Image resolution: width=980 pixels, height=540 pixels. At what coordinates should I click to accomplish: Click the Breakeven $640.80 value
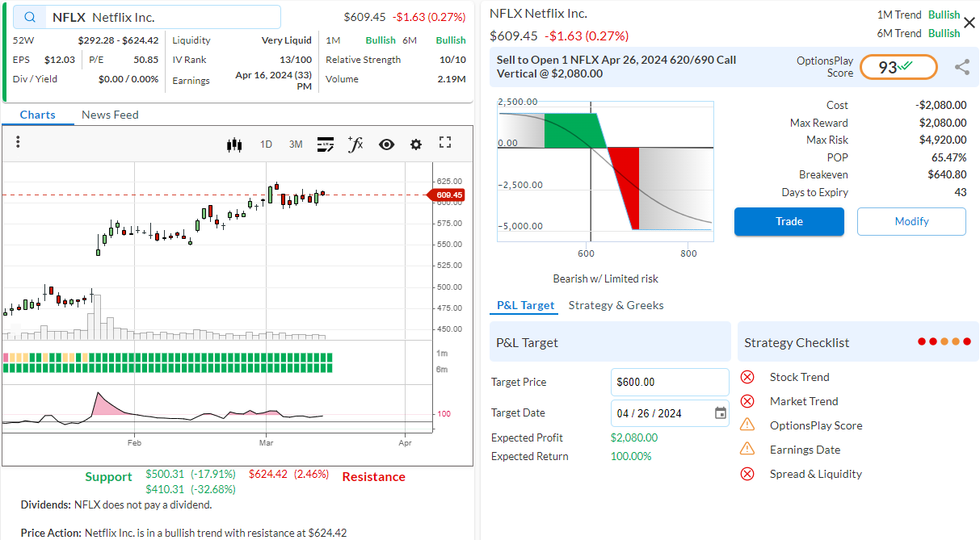947,174
